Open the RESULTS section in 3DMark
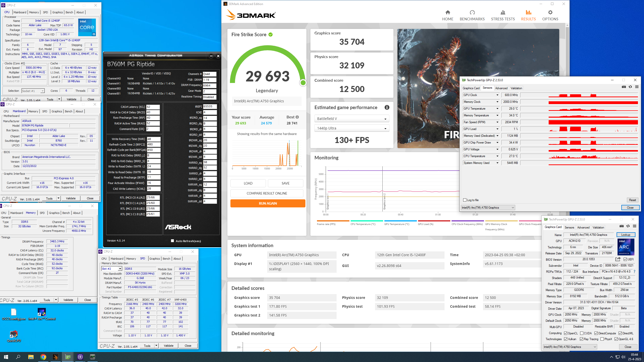The image size is (644, 362). tap(528, 15)
